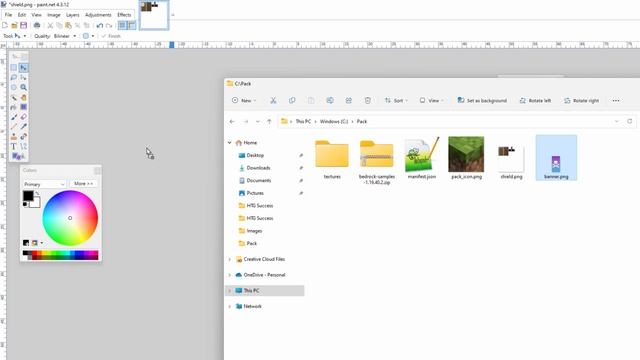Open the File menu in paint.net
The height and width of the screenshot is (360, 640).
[8, 15]
